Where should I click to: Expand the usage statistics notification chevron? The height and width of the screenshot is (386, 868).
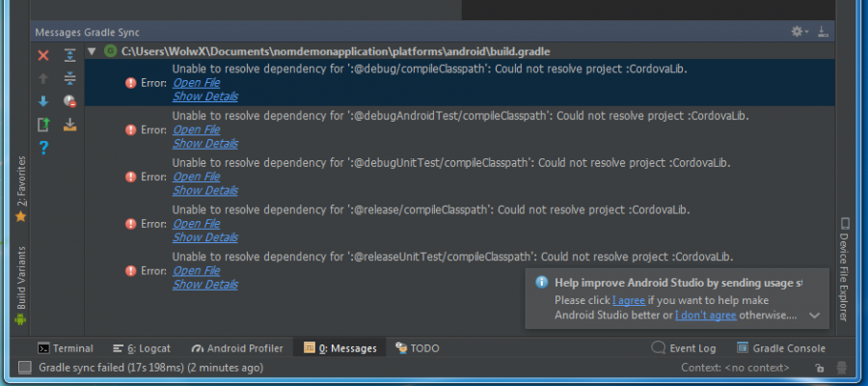coord(814,316)
